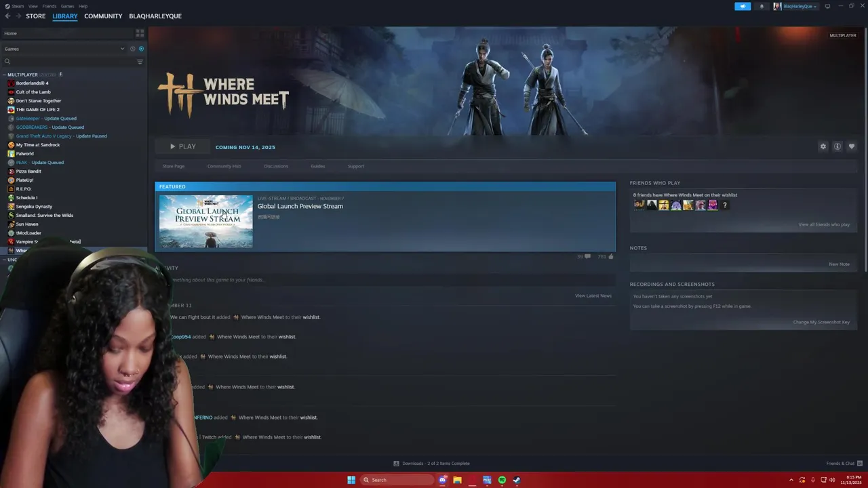This screenshot has height=488, width=868.
Task: Open the BlaqHarleyQue account dropdown
Action: (795, 6)
